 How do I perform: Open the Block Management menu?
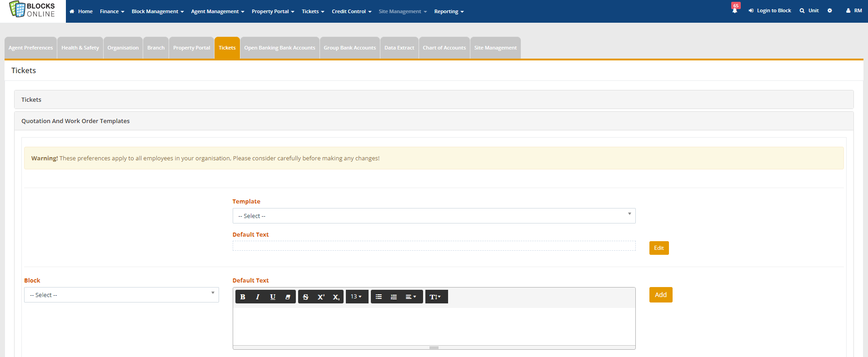tap(158, 11)
